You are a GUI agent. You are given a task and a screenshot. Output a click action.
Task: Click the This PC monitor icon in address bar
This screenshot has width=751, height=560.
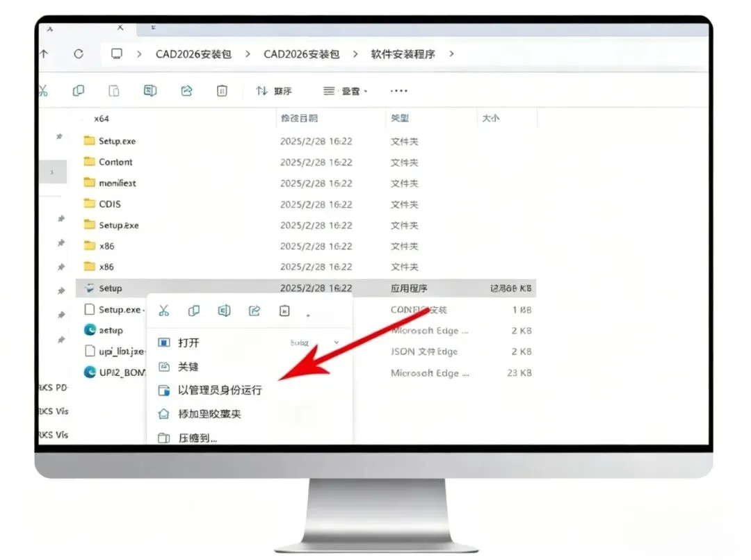point(116,53)
